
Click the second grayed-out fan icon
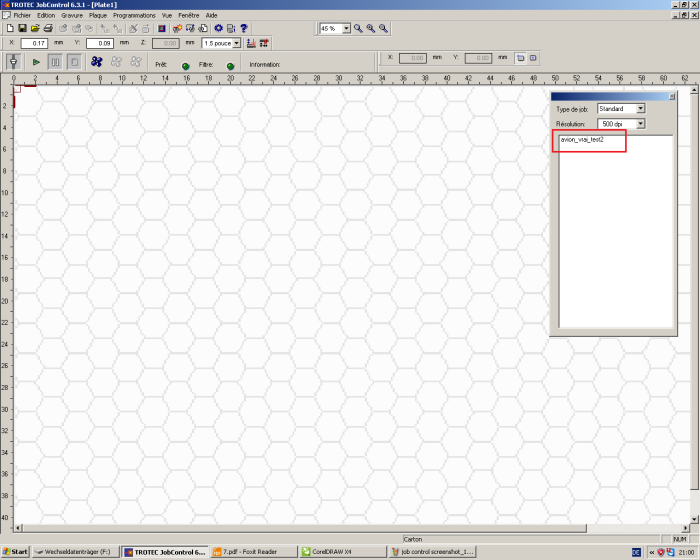tap(116, 62)
